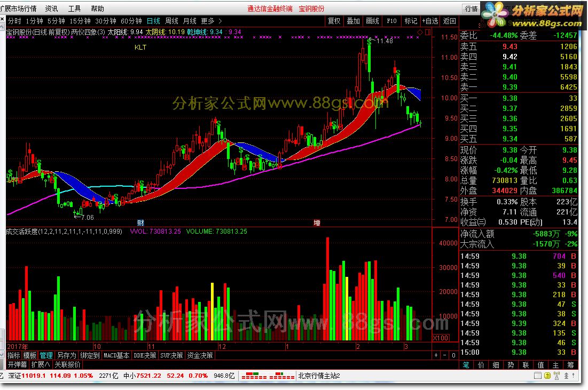Screen dimensions: 588x390
Task: Click 另存为 save-as option
Action: [66, 355]
